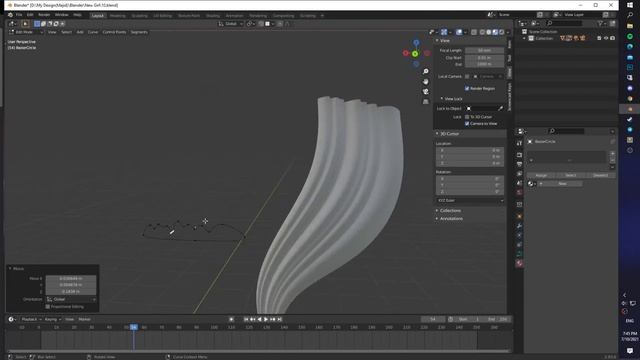
Task: Toggle snapping magnet in viewport header
Action: point(261,24)
